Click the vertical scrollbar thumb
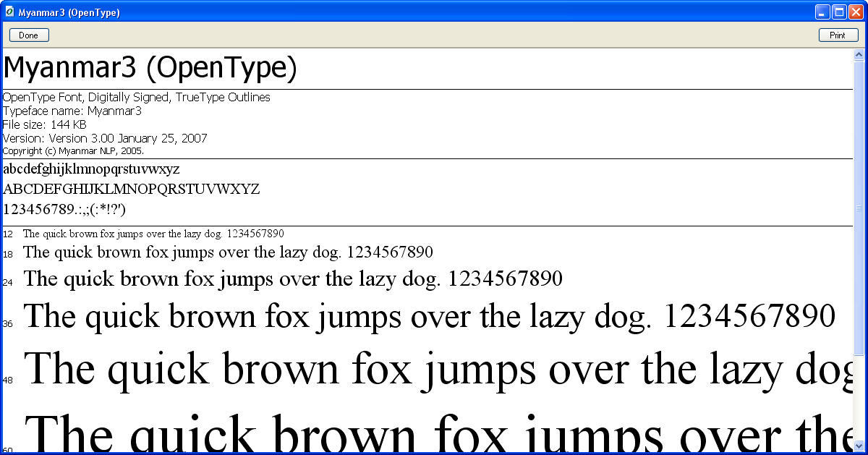 click(859, 206)
